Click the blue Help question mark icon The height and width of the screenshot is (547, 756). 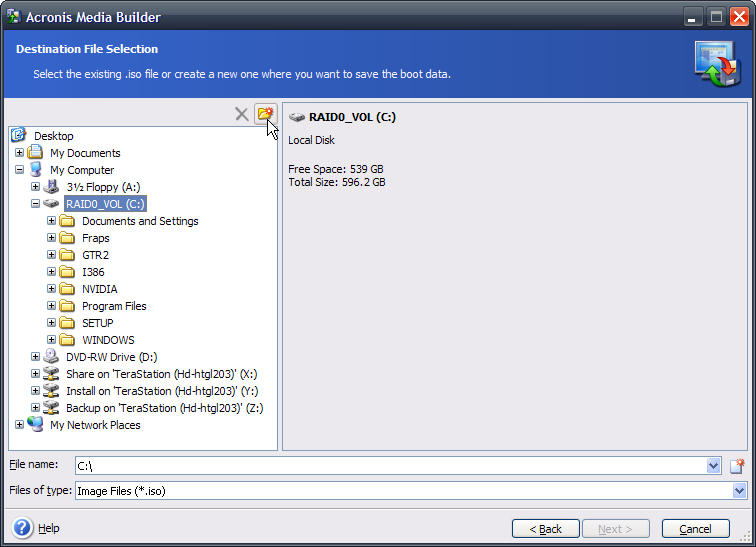22,528
